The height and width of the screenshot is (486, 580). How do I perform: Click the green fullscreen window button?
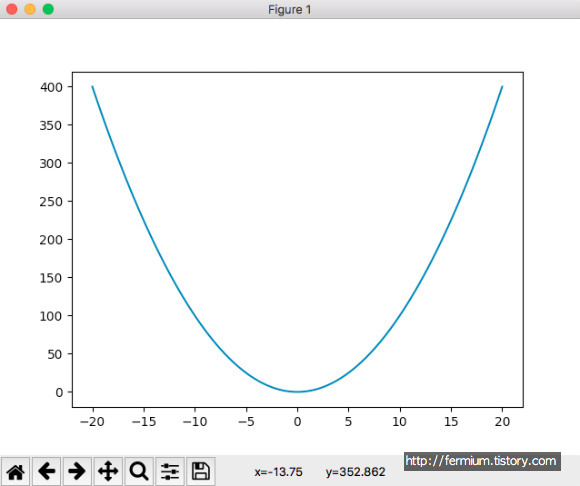[48, 9]
